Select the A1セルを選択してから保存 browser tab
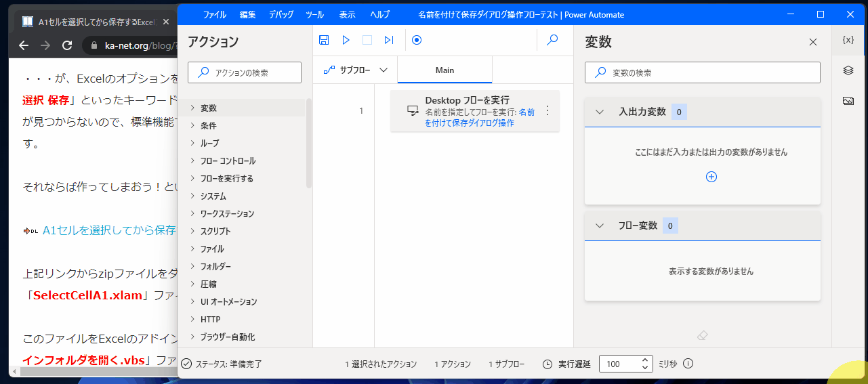The width and height of the screenshot is (868, 384). click(x=96, y=22)
